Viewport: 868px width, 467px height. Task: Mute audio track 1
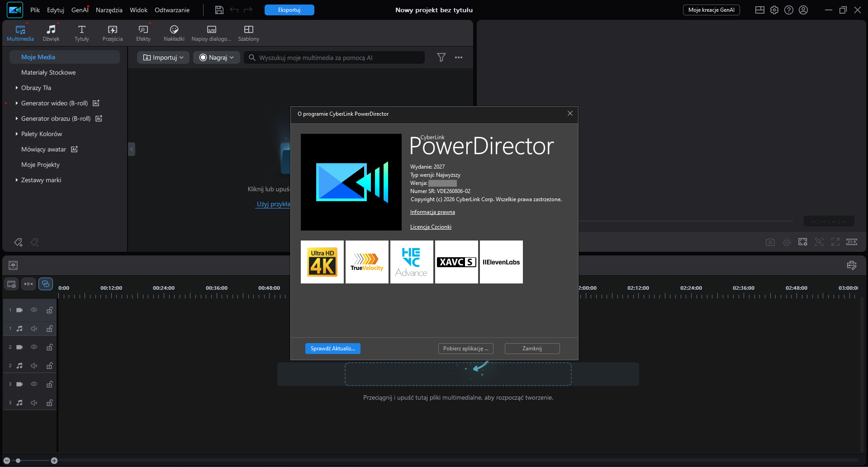[x=34, y=329]
